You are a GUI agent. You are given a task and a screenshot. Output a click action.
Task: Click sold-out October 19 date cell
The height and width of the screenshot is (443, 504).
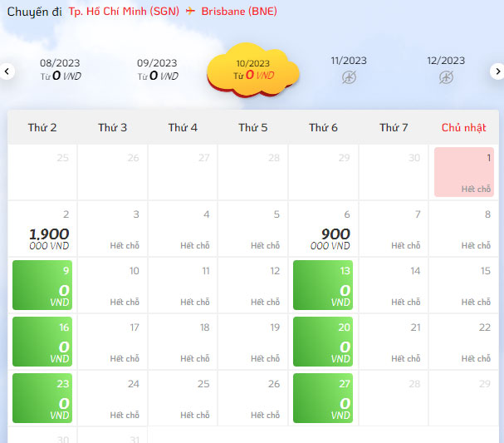pyautogui.click(x=253, y=342)
